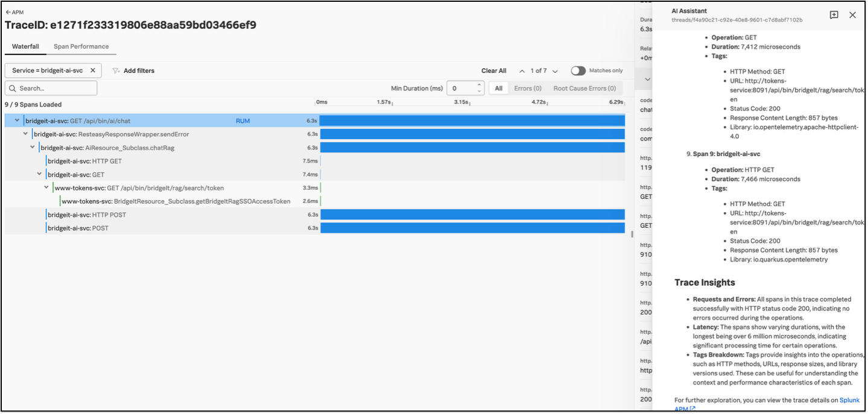Filter spans by Errors (0)
Image resolution: width=868 pixels, height=414 pixels.
click(x=527, y=88)
